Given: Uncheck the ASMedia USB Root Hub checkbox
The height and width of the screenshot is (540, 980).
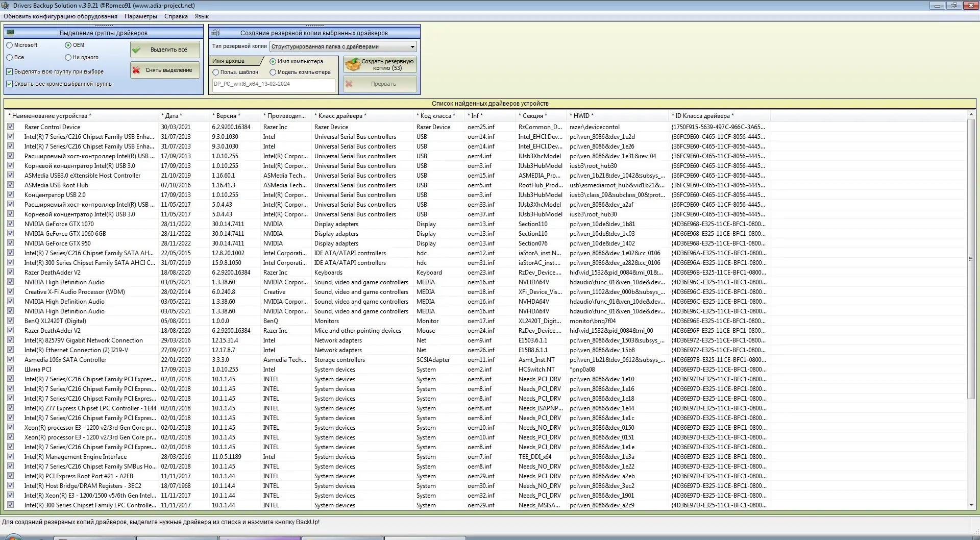Looking at the screenshot, I should click(x=10, y=185).
